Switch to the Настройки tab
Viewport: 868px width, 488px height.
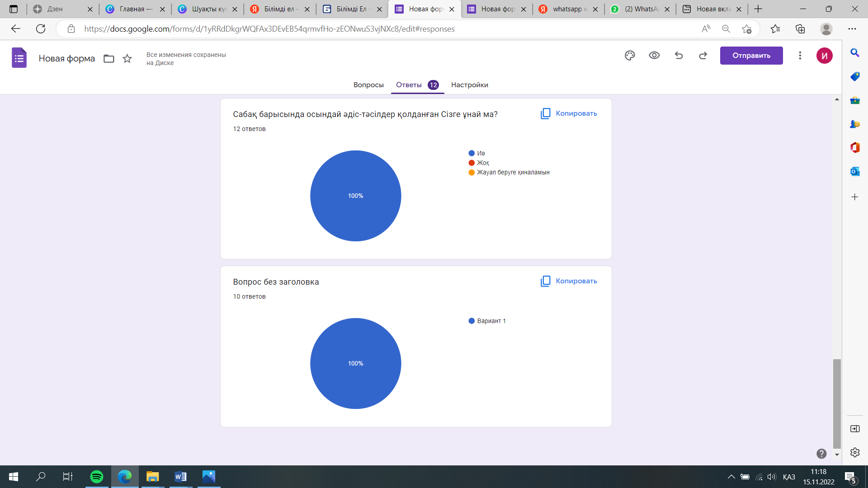point(469,85)
